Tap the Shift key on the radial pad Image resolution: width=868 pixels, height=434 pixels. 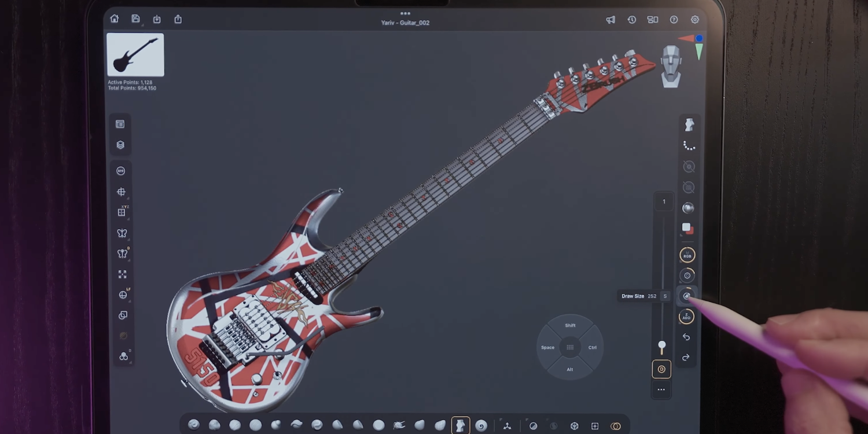(x=570, y=326)
